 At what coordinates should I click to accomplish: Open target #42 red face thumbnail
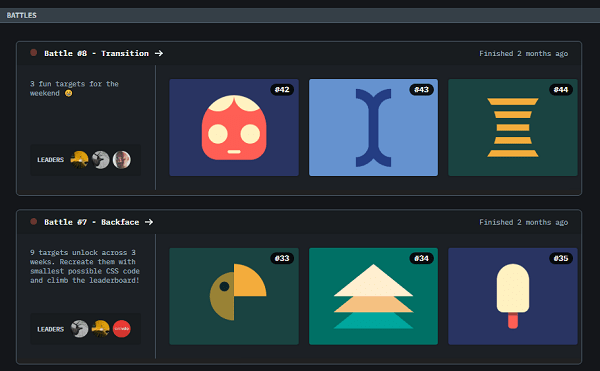point(234,127)
